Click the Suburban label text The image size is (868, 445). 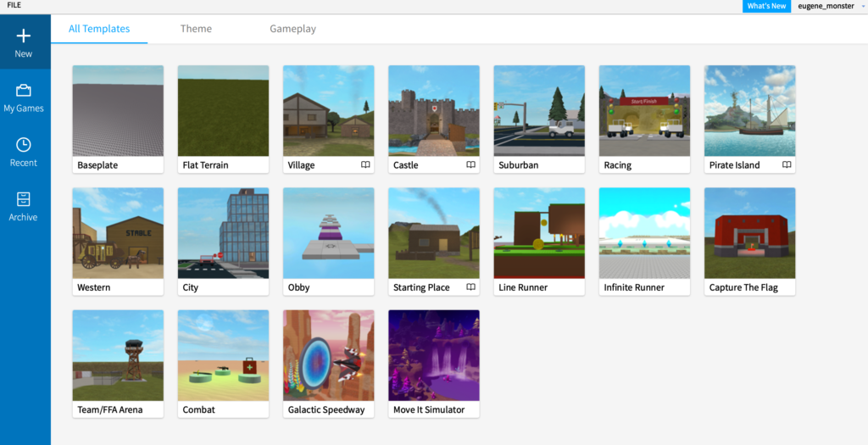point(518,165)
